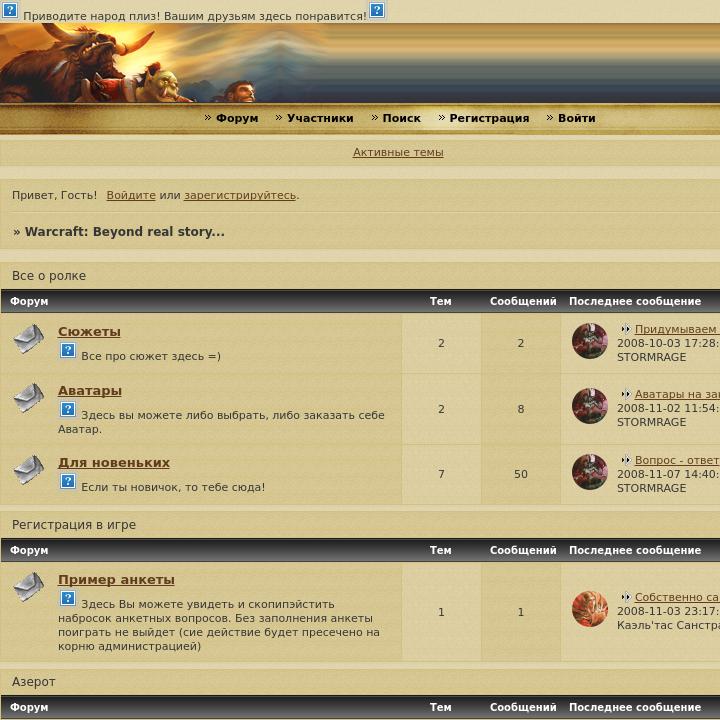Click Каэль'тас author name in last post
The image size is (720, 720).
pyautogui.click(x=669, y=625)
